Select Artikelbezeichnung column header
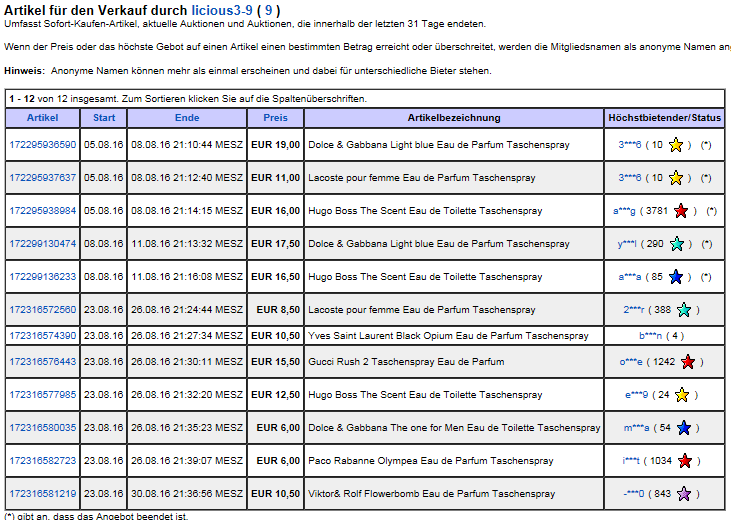 [x=454, y=118]
